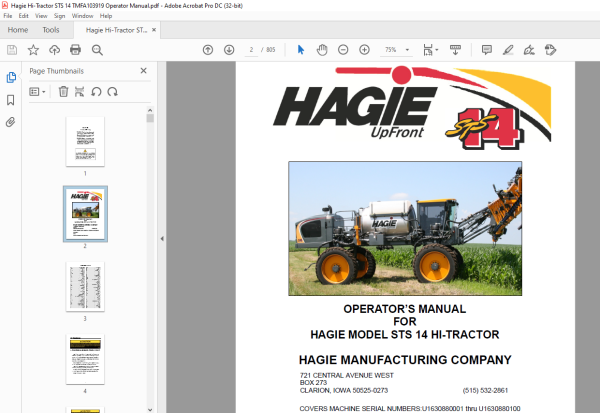Show Page Thumbnails panel icon
The image size is (600, 413).
[x=11, y=77]
